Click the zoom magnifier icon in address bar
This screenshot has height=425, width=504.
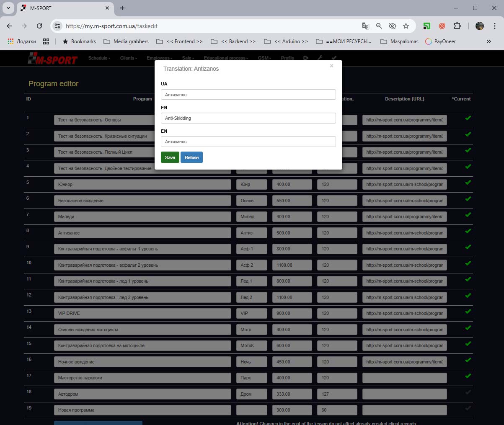(x=379, y=26)
